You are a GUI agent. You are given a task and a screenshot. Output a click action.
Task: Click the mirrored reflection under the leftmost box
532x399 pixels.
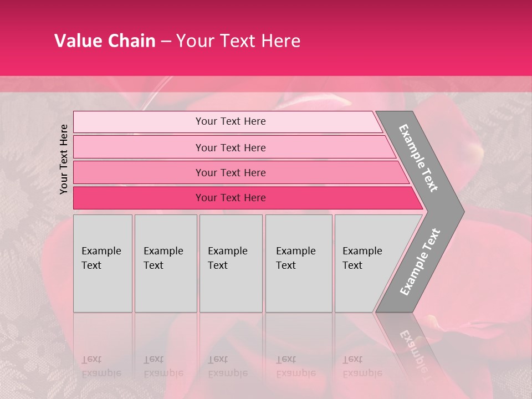101,366
